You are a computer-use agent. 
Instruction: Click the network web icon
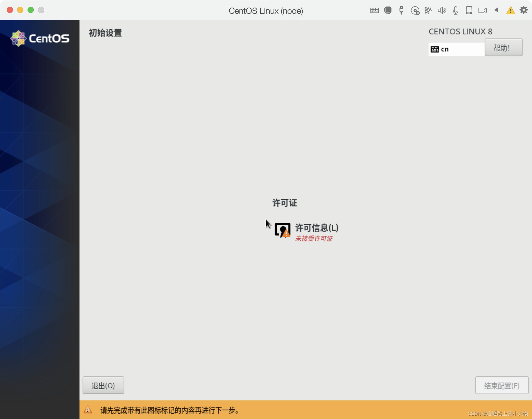428,10
